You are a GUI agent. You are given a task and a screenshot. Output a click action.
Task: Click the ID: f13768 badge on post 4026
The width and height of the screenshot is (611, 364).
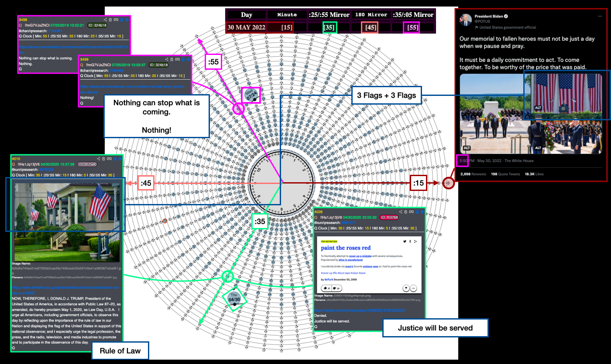point(389,218)
